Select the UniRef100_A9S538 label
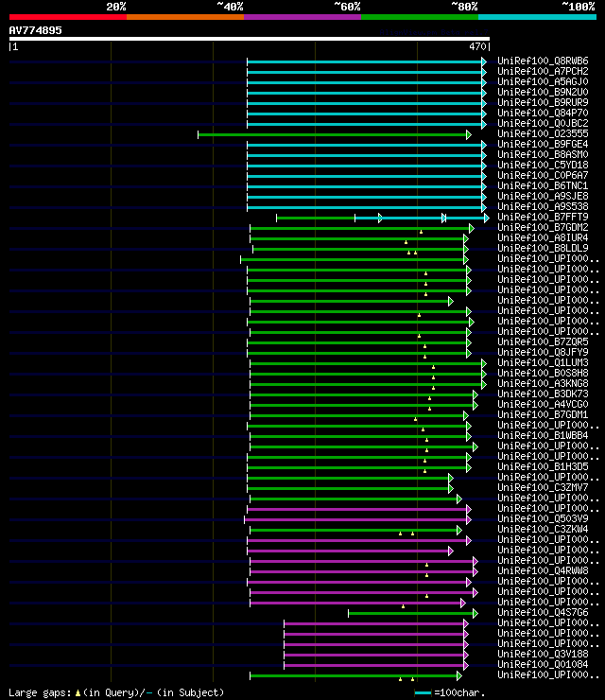The width and height of the screenshot is (605, 700). [543, 206]
